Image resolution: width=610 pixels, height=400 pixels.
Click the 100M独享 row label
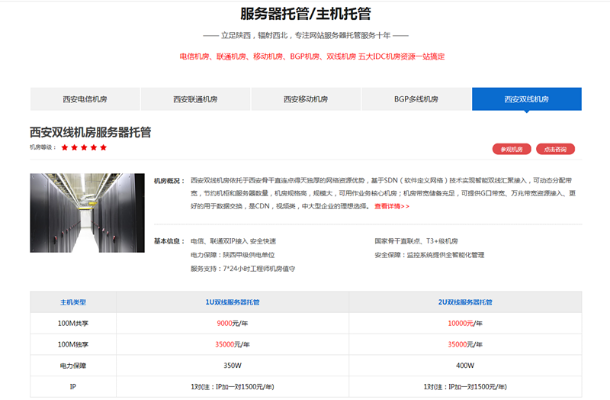point(73,344)
